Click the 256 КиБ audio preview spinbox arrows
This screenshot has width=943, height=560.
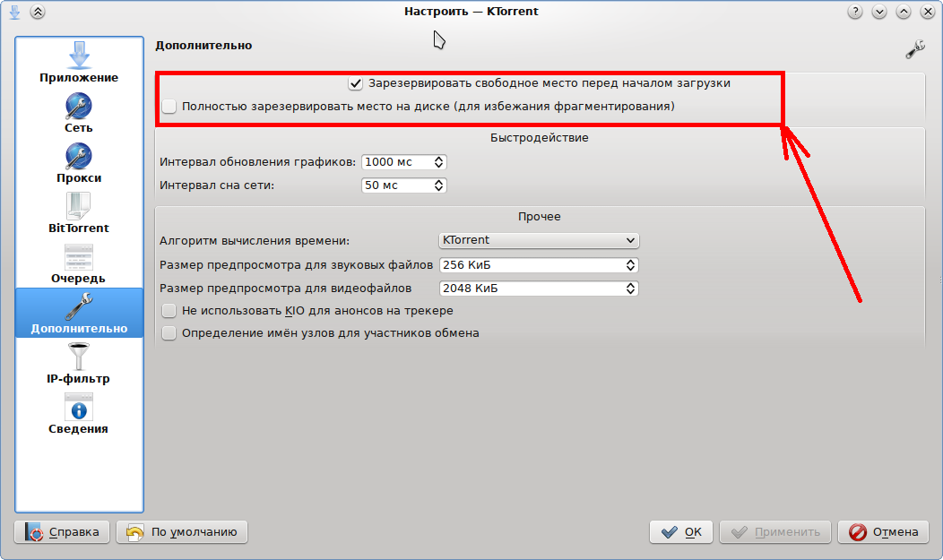tap(630, 265)
